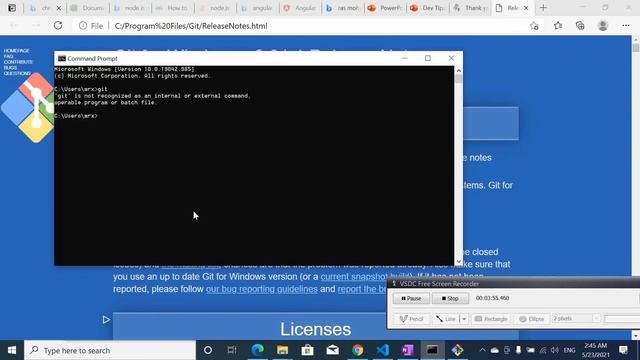Open Mail app from taskbar
The width and height of the screenshot is (640, 360).
pyautogui.click(x=333, y=350)
